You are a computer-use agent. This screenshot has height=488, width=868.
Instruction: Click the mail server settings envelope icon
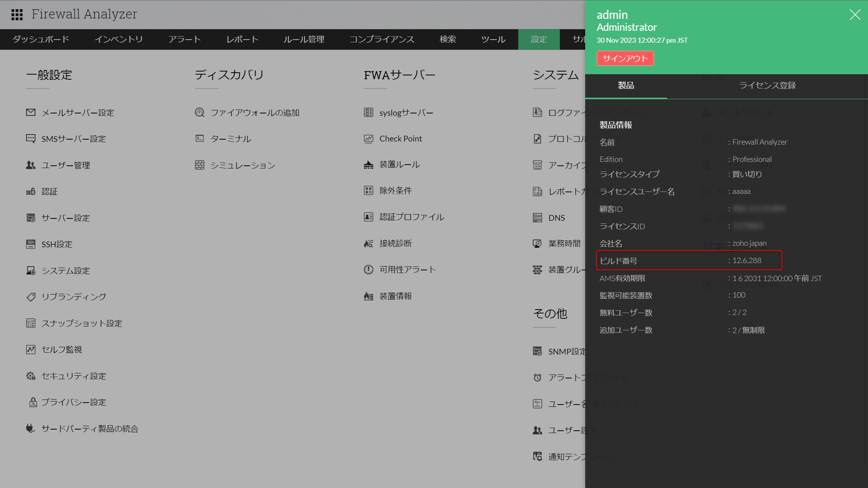[x=31, y=112]
